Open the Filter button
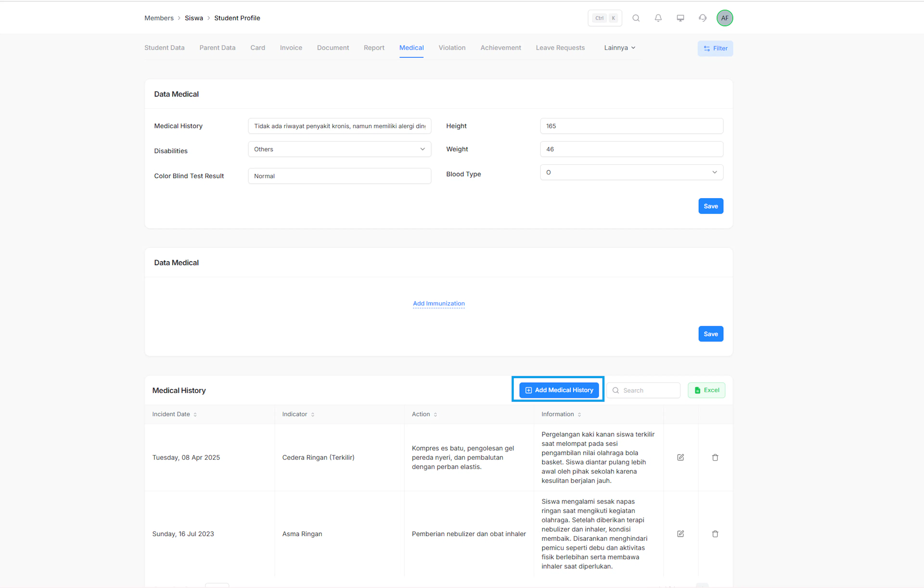Viewport: 924px width, 588px height. tap(715, 48)
